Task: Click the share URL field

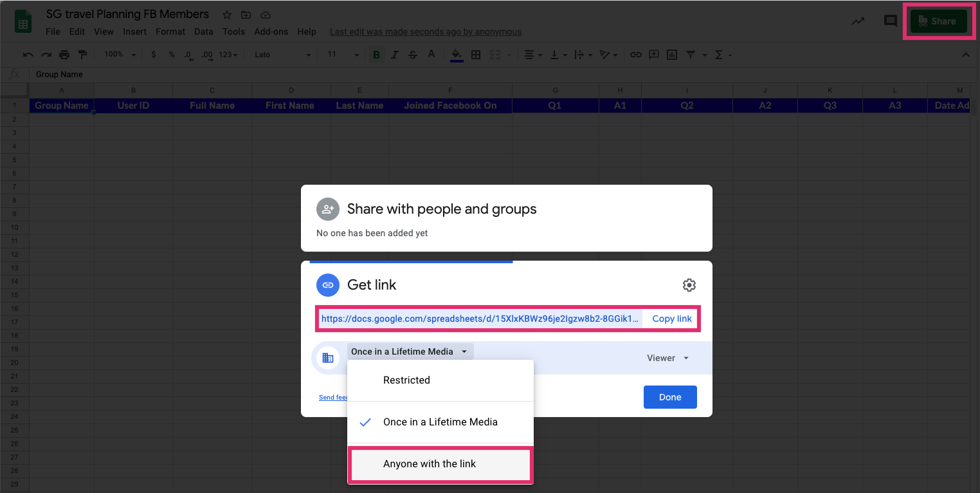Action: [x=480, y=319]
